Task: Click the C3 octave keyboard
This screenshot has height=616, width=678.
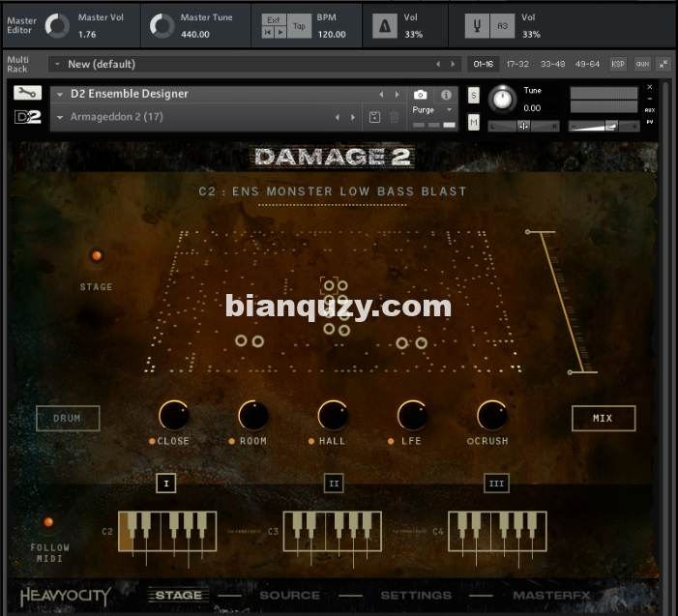Action: click(333, 531)
